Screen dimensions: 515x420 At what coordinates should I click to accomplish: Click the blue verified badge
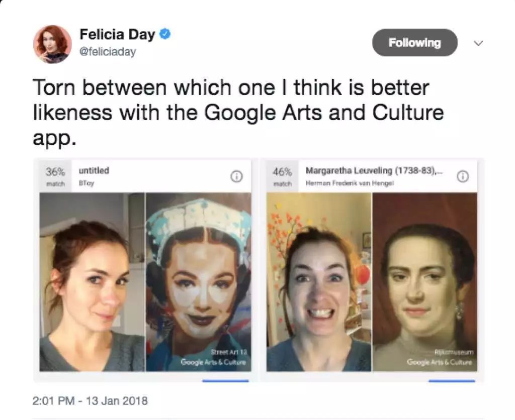click(x=165, y=35)
